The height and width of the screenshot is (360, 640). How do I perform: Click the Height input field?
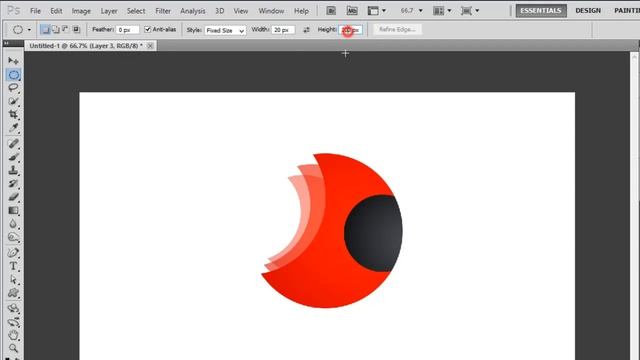click(x=351, y=30)
